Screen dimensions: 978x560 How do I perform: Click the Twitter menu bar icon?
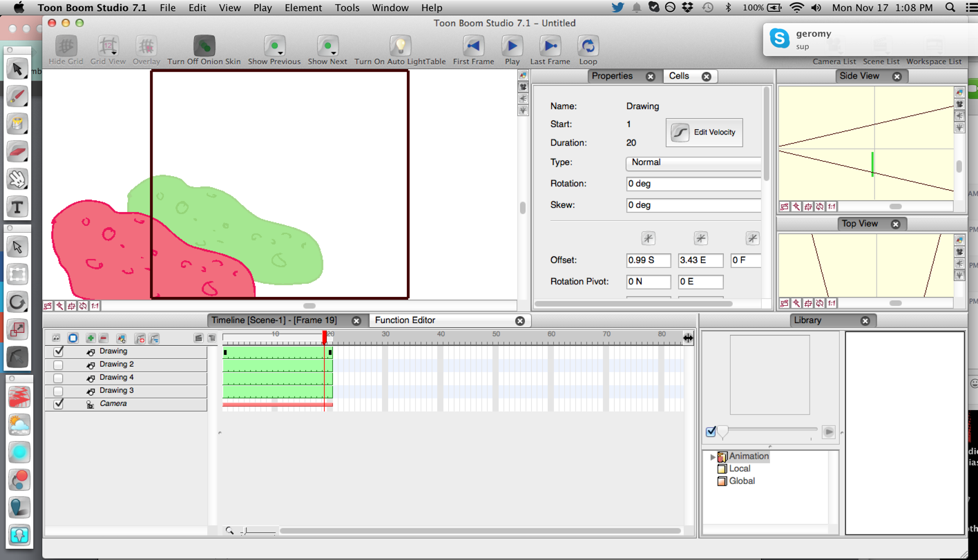(617, 8)
